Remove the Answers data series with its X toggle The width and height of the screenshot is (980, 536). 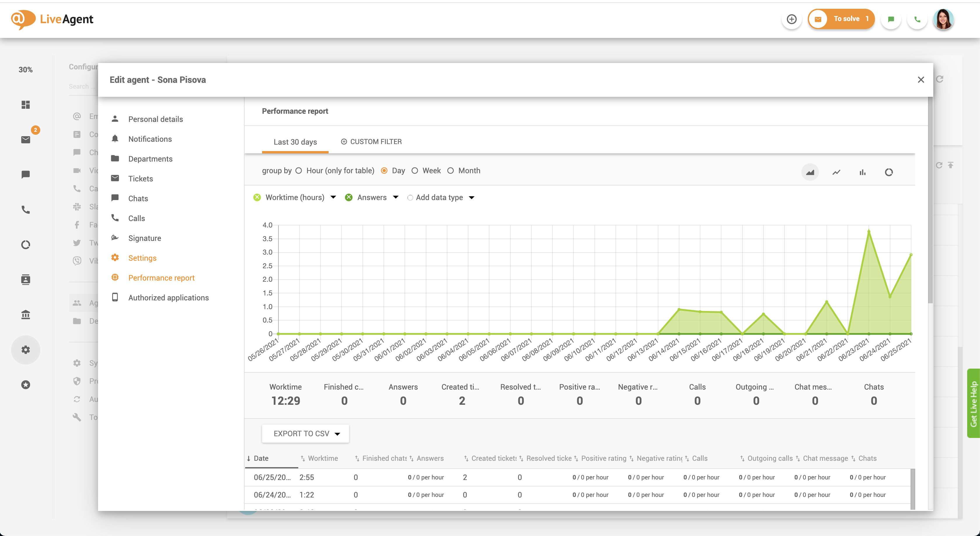point(349,197)
